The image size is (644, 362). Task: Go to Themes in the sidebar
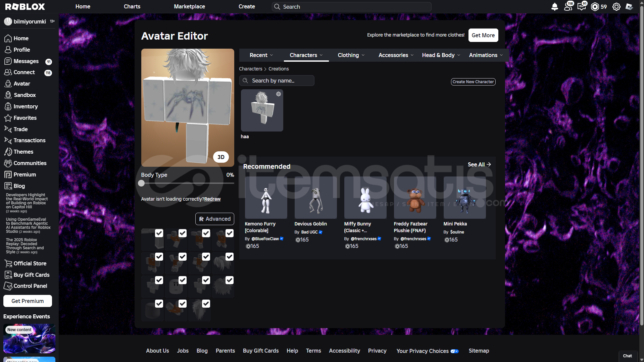pyautogui.click(x=23, y=152)
